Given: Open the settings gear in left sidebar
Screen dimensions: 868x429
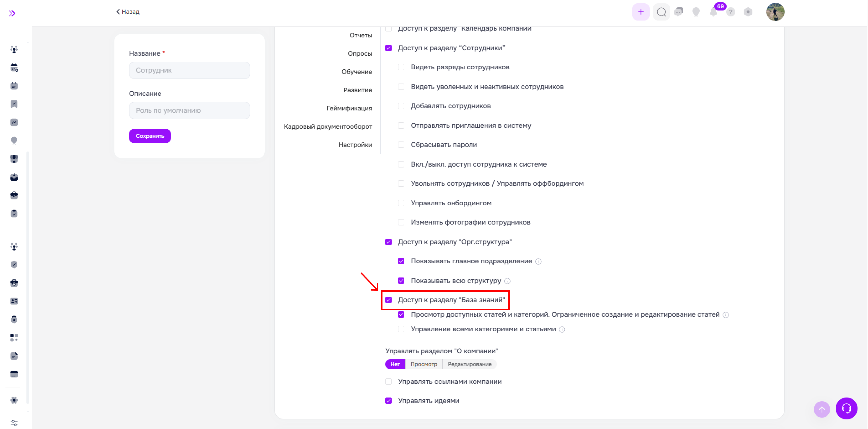Looking at the screenshot, I should (x=14, y=400).
